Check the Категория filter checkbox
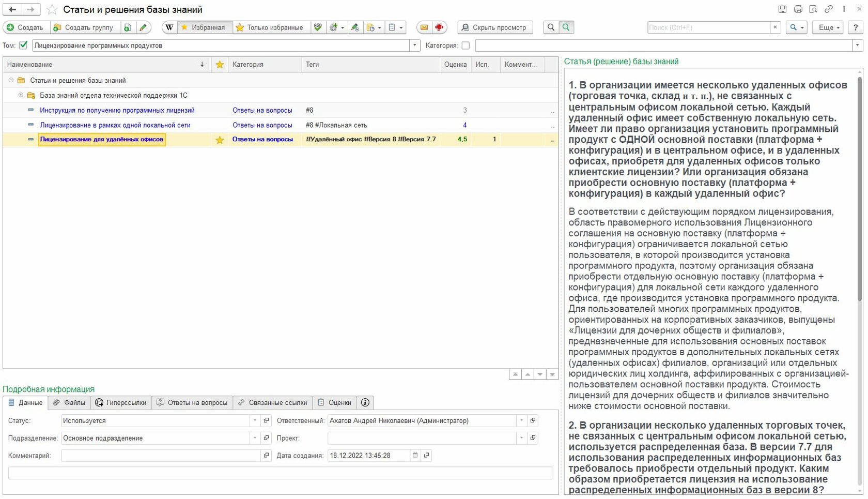This screenshot has width=868, height=499. click(466, 46)
